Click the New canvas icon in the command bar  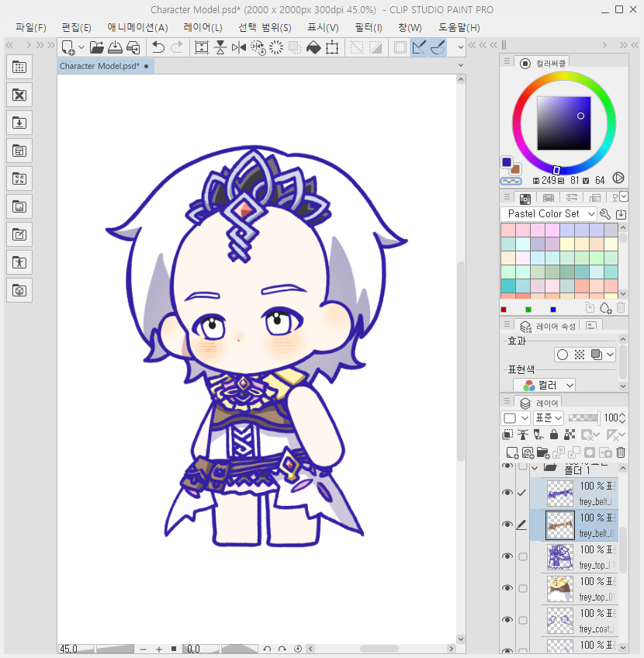[68, 47]
